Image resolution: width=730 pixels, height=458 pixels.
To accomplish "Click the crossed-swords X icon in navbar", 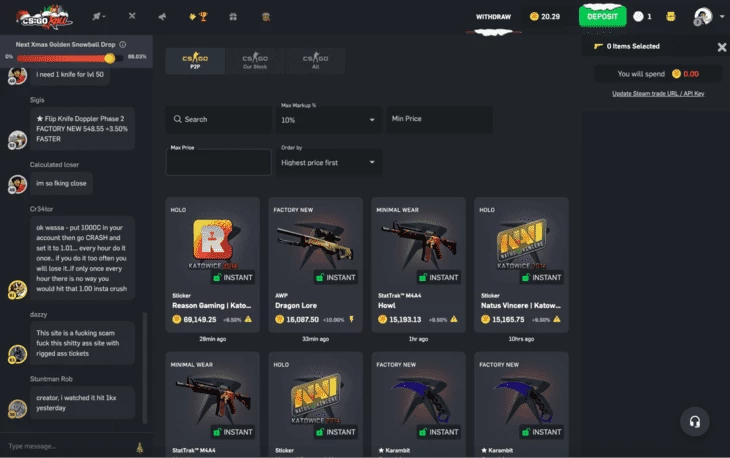I will point(132,16).
